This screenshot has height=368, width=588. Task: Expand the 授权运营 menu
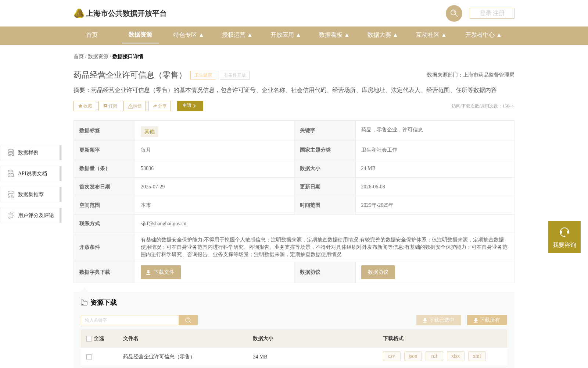[x=237, y=35]
